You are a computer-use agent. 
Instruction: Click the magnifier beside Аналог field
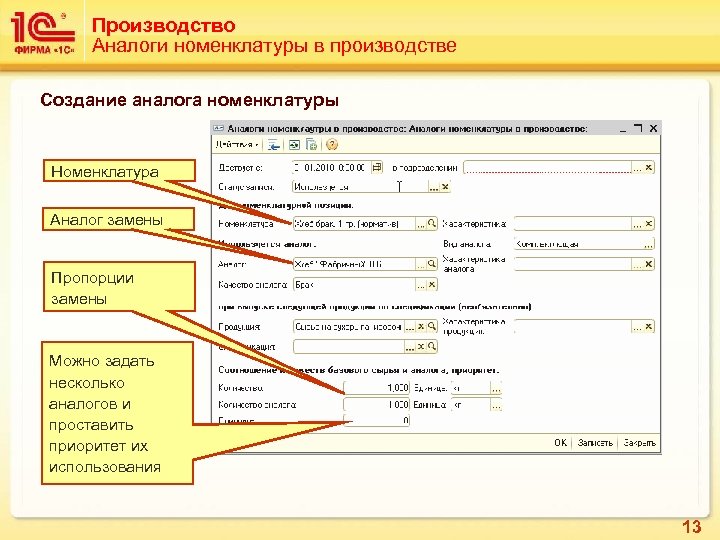click(x=432, y=264)
